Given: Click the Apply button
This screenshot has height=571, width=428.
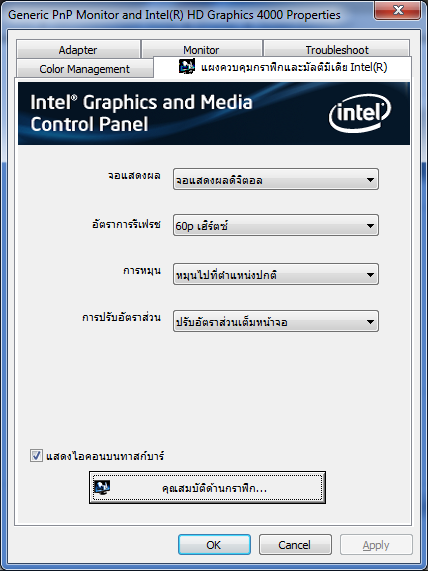Looking at the screenshot, I should [376, 545].
